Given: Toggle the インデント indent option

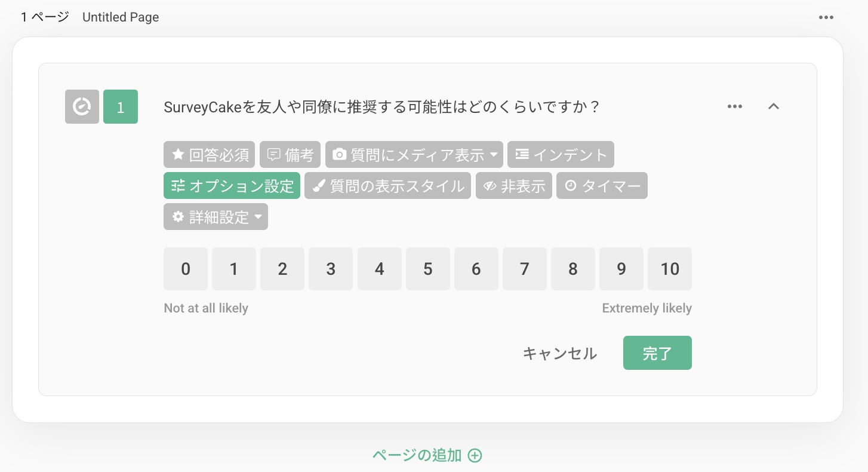Looking at the screenshot, I should click(x=561, y=155).
